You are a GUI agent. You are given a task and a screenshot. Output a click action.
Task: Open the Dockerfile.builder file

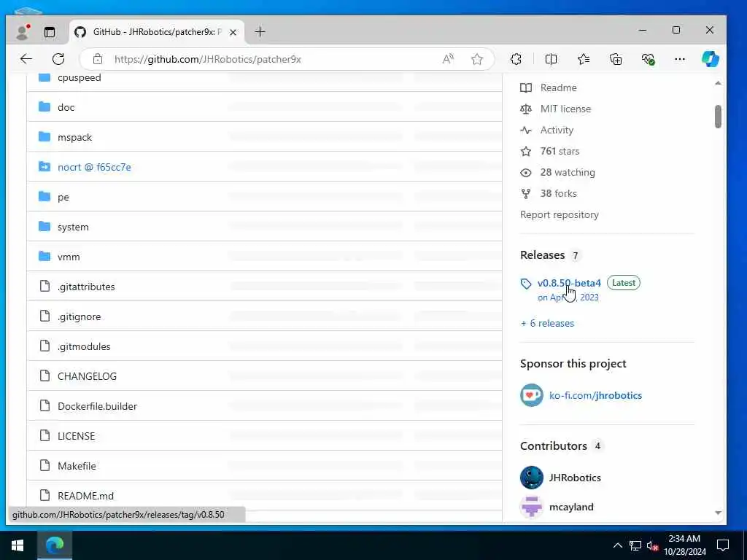coord(97,406)
